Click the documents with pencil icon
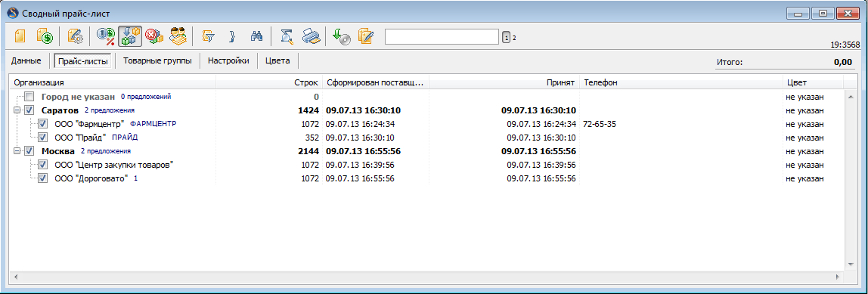 tap(366, 36)
